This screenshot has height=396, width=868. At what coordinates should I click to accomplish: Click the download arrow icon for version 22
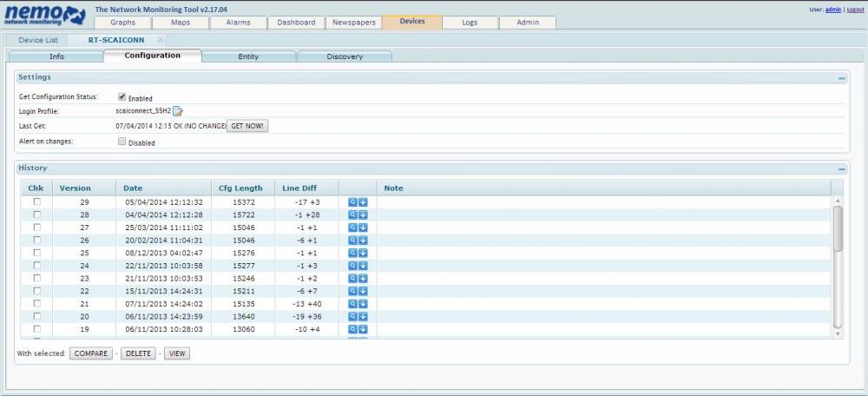(363, 291)
